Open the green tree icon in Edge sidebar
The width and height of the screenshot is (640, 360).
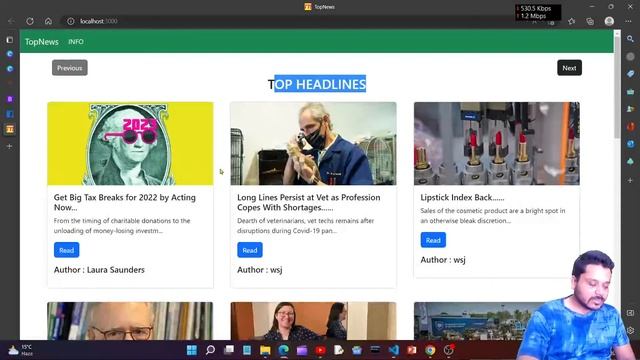[630, 162]
